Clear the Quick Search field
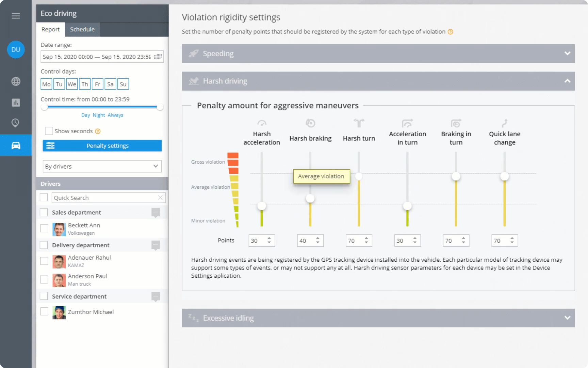This screenshot has height=368, width=588. (160, 198)
